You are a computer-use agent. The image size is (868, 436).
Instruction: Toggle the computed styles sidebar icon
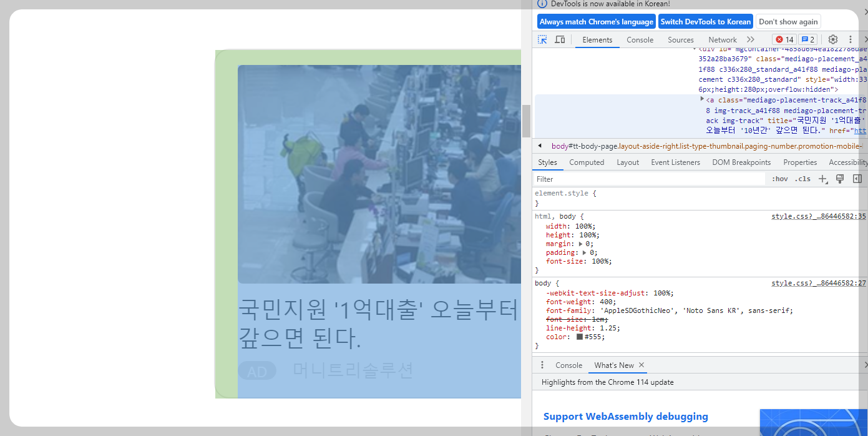coord(857,179)
